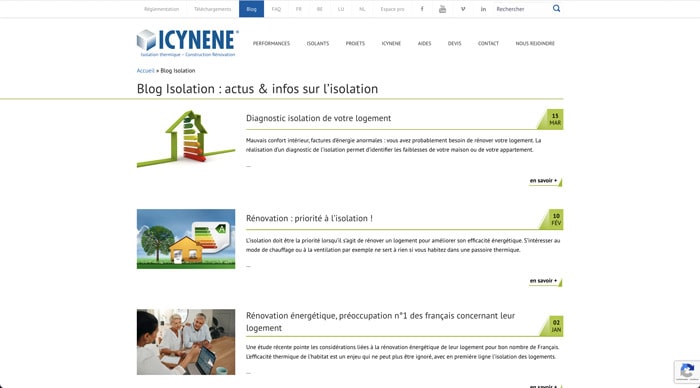
Task: Click the green house energy label thumbnail
Action: coord(186,138)
